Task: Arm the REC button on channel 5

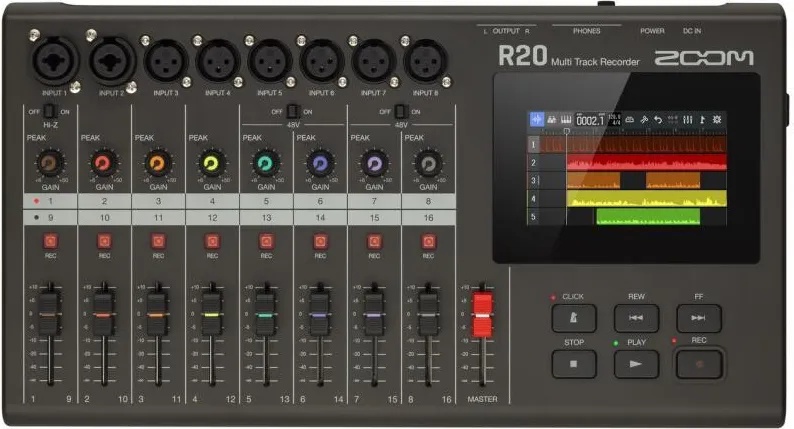Action: click(266, 241)
